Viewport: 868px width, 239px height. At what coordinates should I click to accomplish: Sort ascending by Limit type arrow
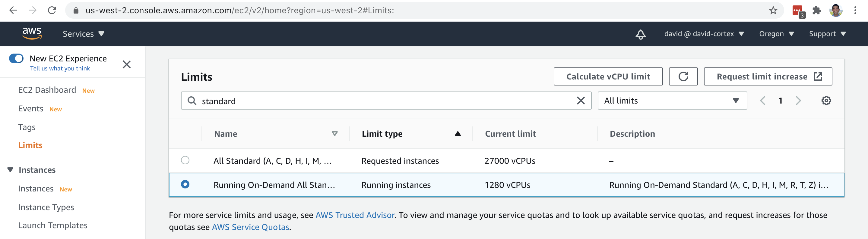(458, 134)
